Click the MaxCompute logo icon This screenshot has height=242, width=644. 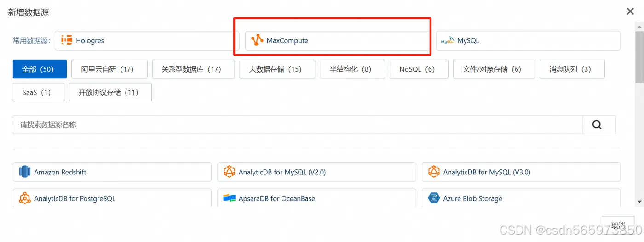click(257, 40)
